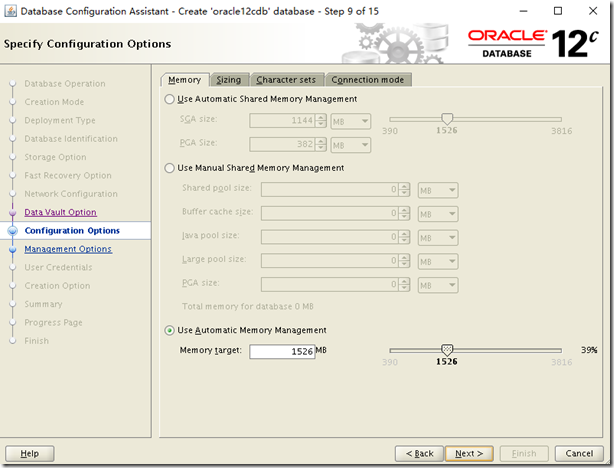Click the Database Operation step
Screen dimensions: 614x468
65,84
